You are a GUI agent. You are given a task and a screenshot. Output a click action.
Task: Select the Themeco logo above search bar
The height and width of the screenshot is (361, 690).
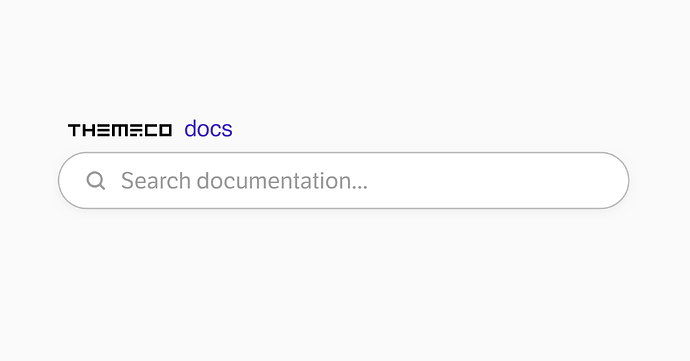120,130
